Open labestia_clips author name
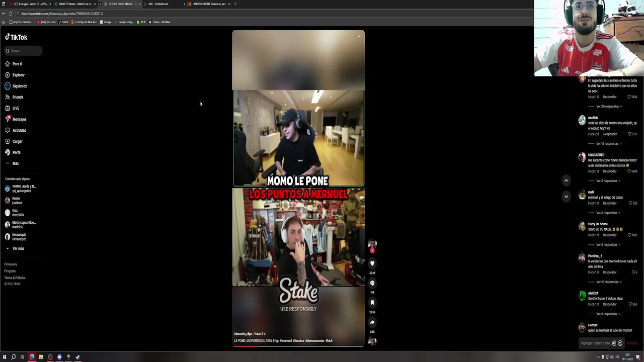 [x=243, y=334]
